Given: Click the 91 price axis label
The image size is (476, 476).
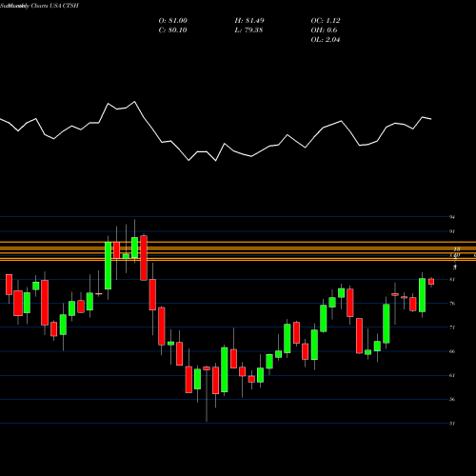Looking at the screenshot, I should (452, 231).
